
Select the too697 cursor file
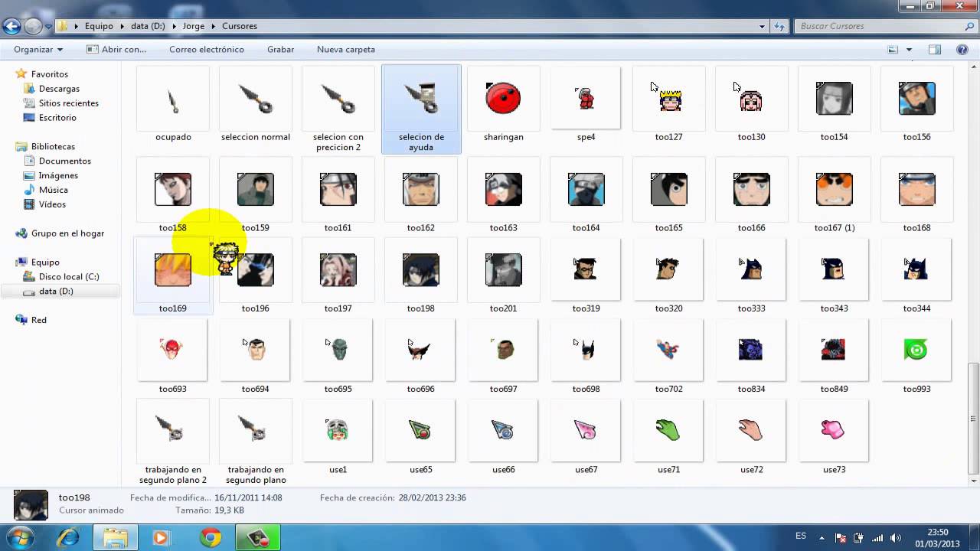point(503,357)
